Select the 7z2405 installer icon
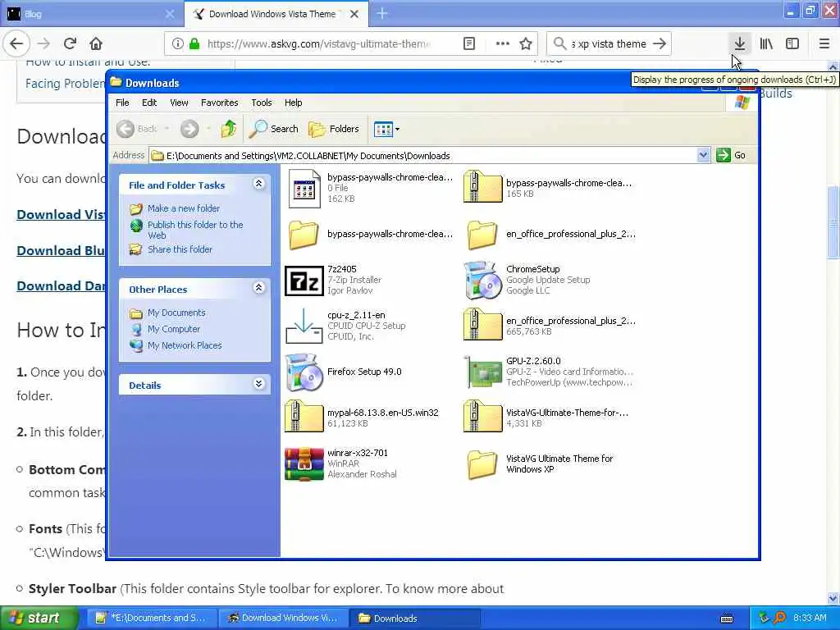The width and height of the screenshot is (840, 630). [x=304, y=280]
